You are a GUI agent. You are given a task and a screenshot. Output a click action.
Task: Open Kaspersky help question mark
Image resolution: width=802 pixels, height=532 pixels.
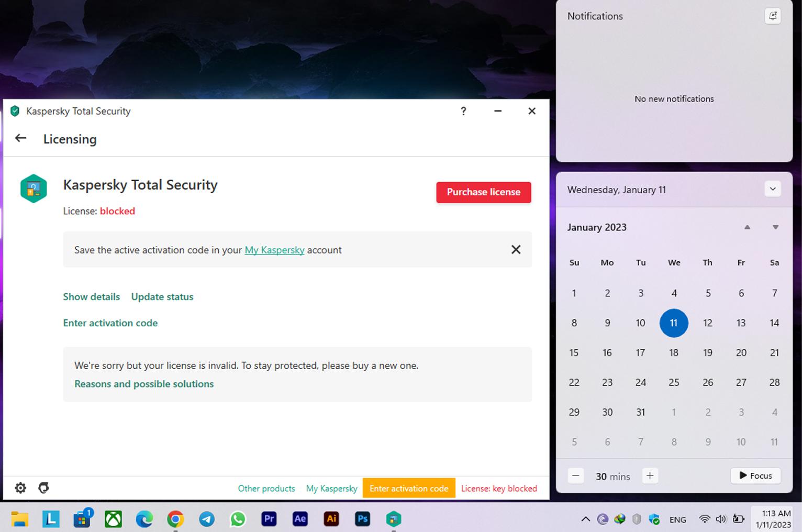(463, 111)
